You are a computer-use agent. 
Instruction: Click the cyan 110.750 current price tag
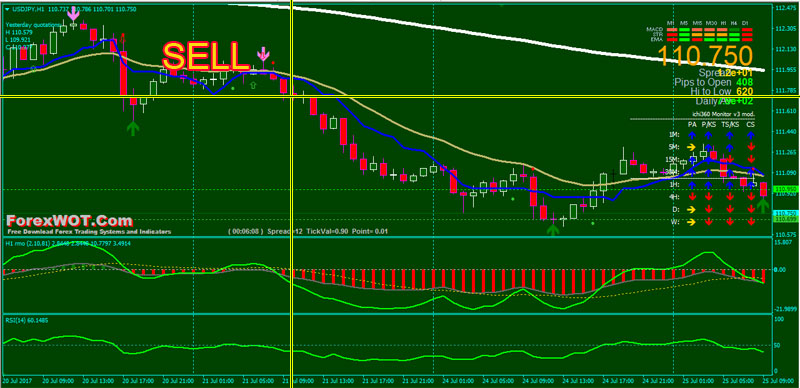pos(786,213)
